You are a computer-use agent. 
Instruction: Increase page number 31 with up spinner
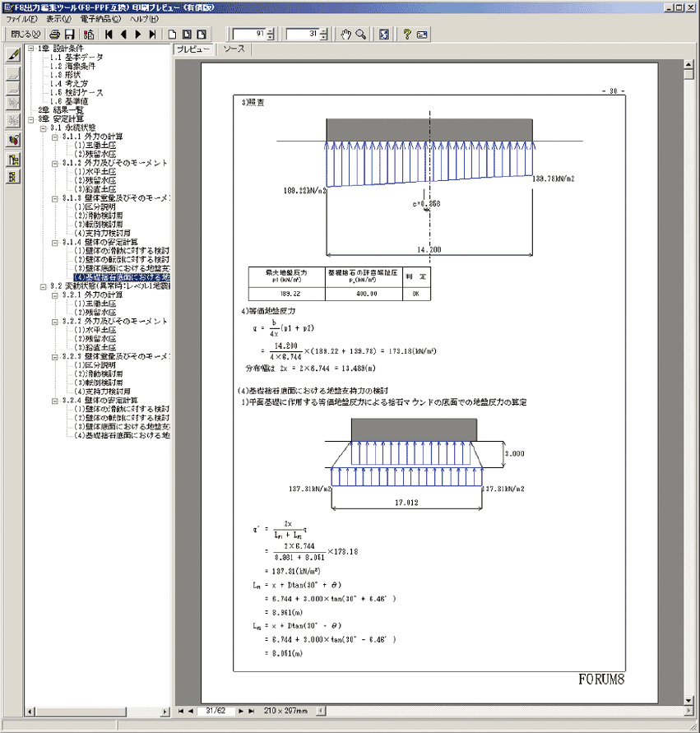point(324,31)
